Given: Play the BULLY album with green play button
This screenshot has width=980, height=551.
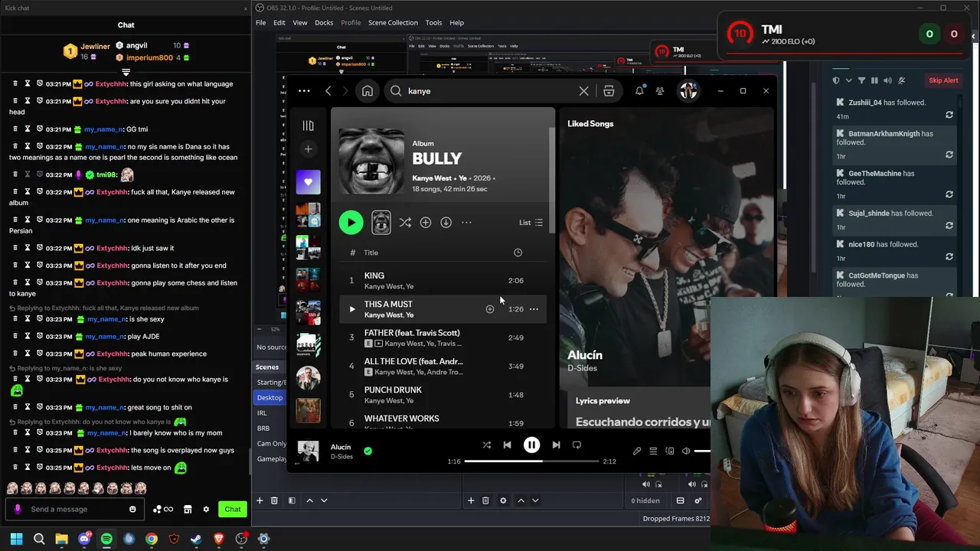Looking at the screenshot, I should [351, 222].
